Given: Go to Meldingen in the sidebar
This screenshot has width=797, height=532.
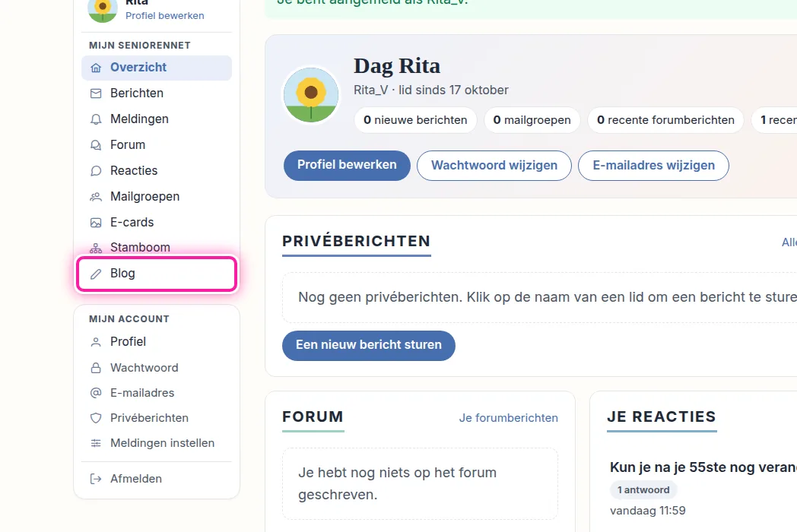Looking at the screenshot, I should tap(157, 119).
